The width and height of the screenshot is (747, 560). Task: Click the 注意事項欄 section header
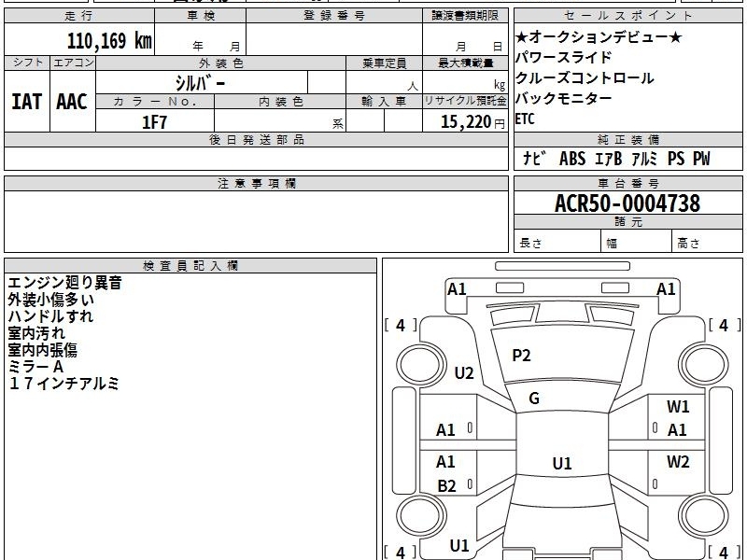pos(256,183)
